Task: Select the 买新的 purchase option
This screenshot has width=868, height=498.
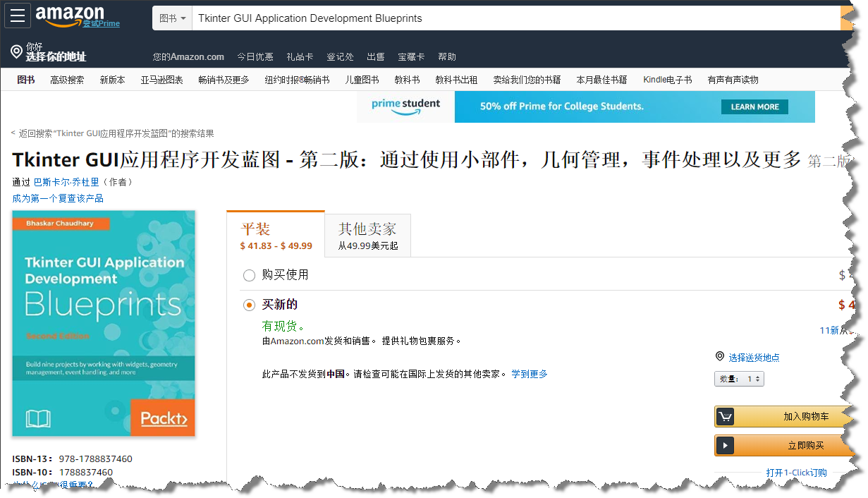Action: (249, 304)
